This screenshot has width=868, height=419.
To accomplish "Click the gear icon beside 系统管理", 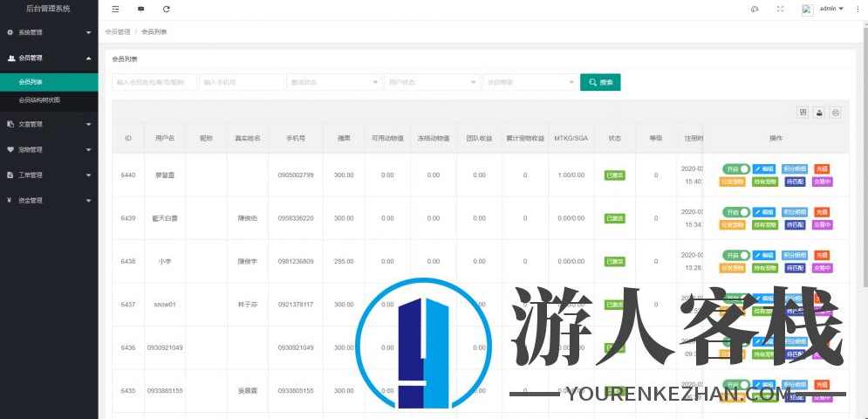I will point(10,32).
